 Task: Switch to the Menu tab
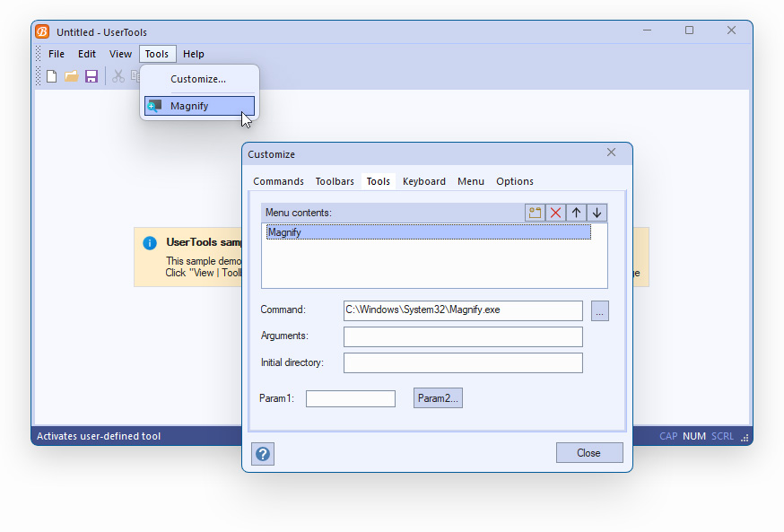point(471,181)
